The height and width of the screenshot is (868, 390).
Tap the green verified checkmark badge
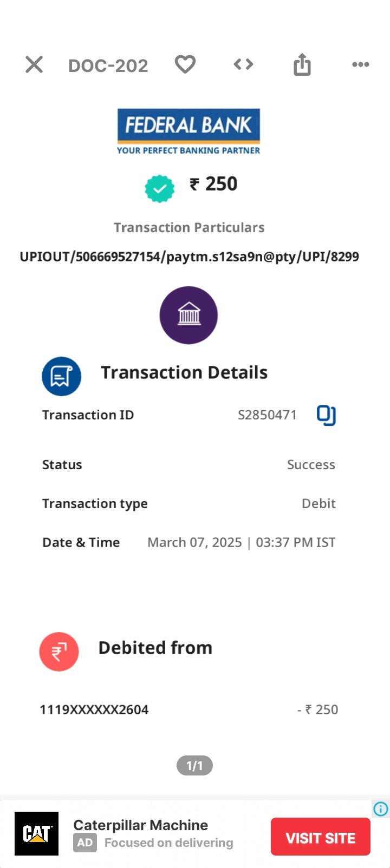(160, 189)
